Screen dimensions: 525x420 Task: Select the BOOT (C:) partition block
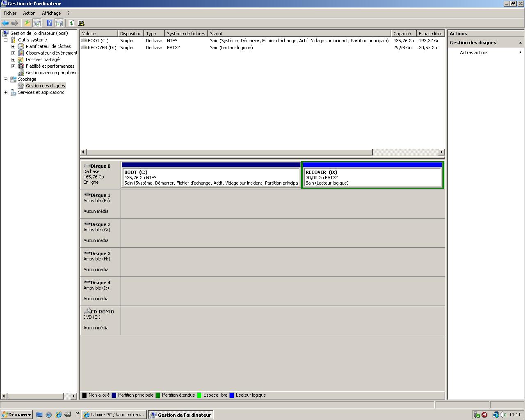point(211,175)
